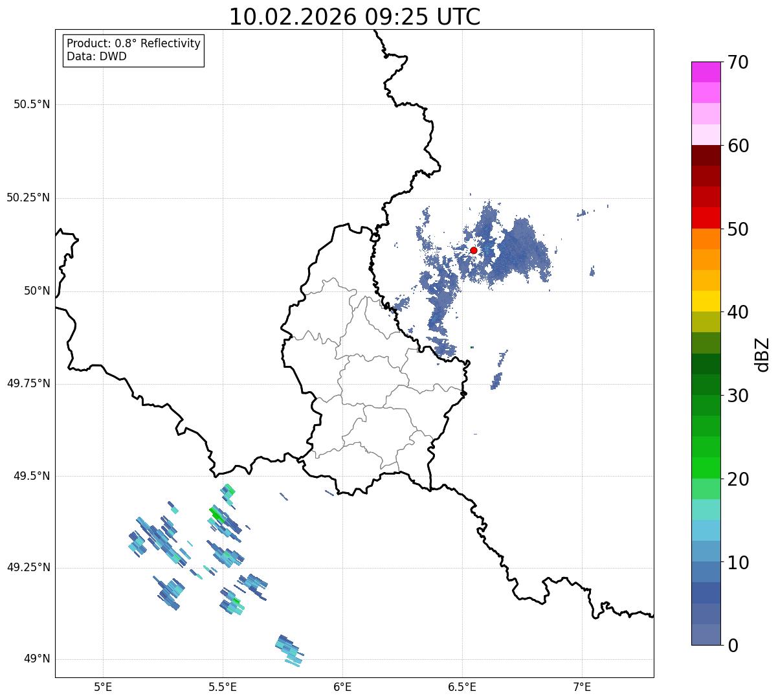Click the colorbar tick label 60
Viewport: 778px width, 700px height.
click(738, 146)
